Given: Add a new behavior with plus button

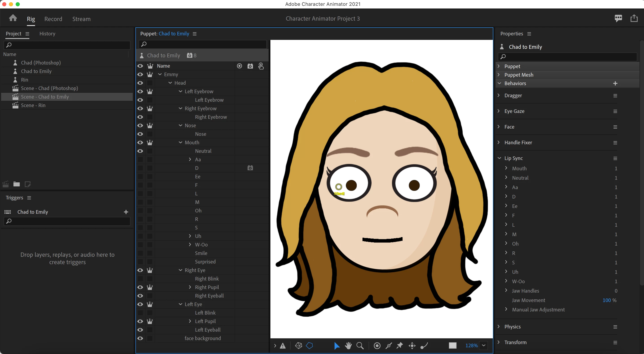Looking at the screenshot, I should click(615, 83).
